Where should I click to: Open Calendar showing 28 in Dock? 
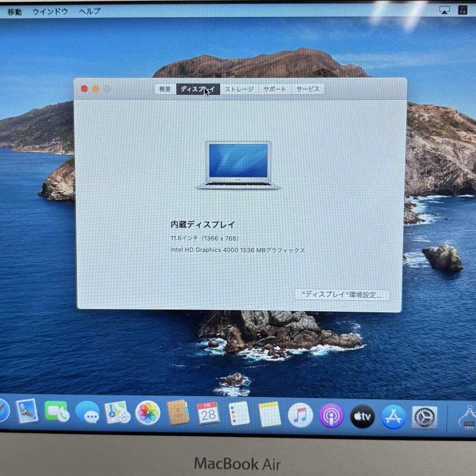point(208,413)
